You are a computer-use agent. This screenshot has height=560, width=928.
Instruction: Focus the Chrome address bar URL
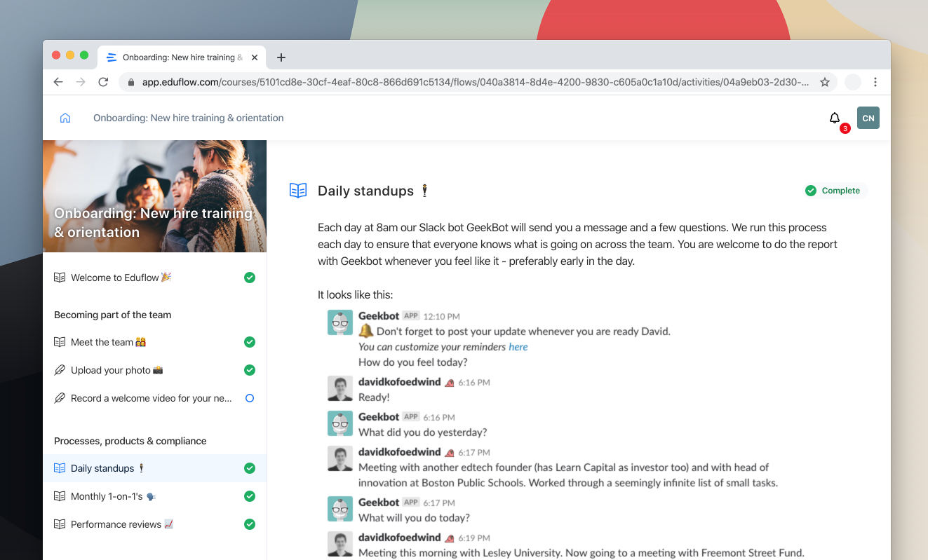[x=476, y=82]
